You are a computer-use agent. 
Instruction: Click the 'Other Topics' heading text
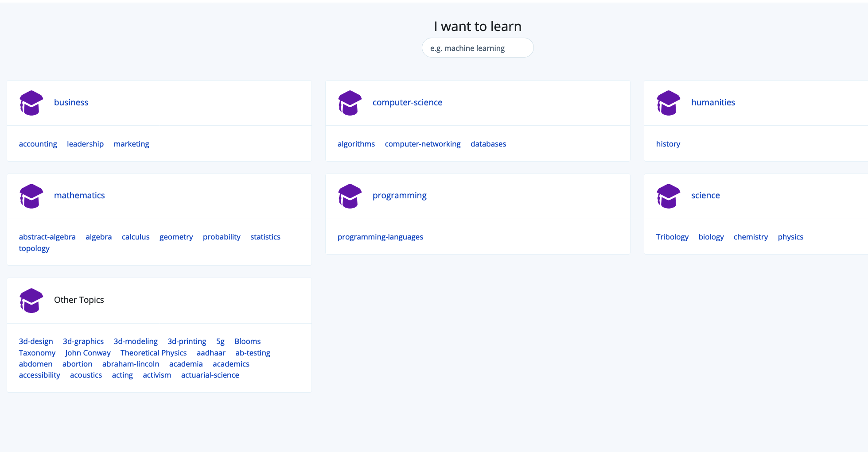pos(79,300)
